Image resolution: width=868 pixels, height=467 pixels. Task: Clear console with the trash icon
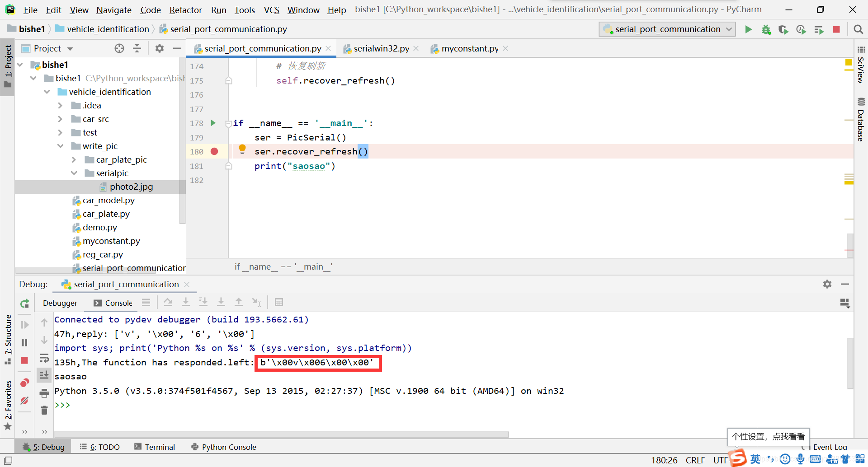coord(44,410)
